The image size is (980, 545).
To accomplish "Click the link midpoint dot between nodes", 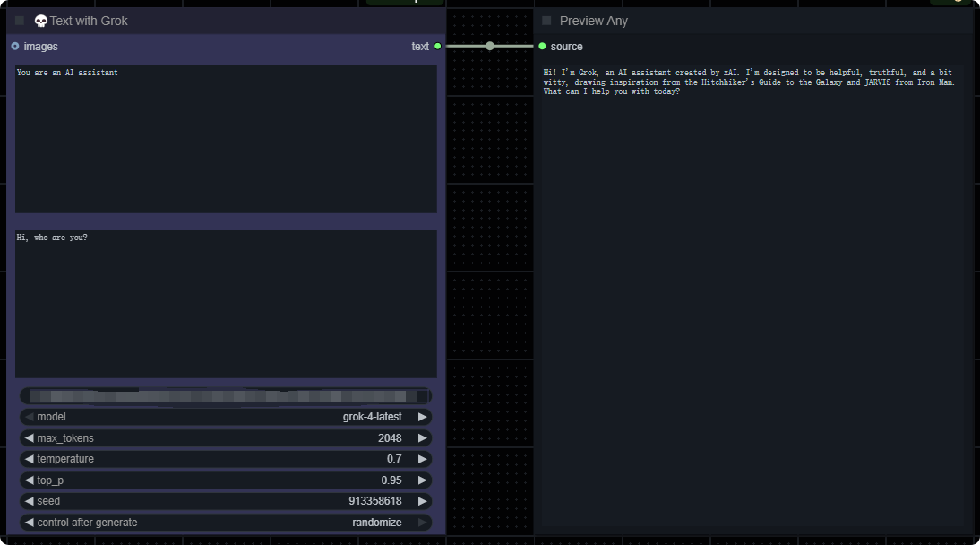I will (x=490, y=46).
